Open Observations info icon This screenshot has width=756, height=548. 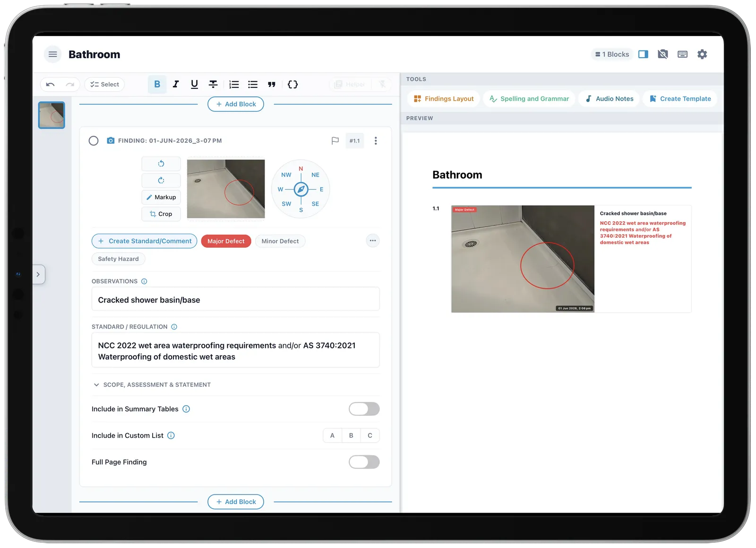click(x=144, y=281)
